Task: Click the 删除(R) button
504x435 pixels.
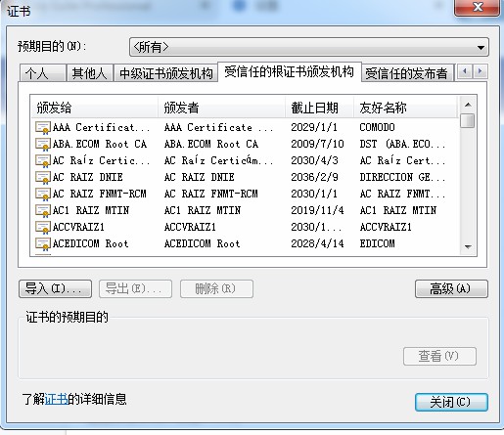Action: point(216,288)
